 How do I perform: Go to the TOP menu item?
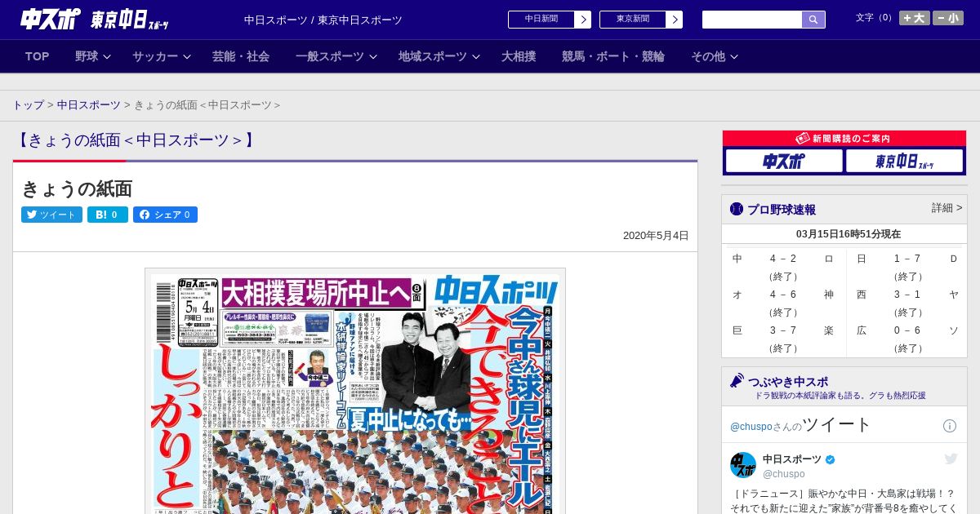(38, 56)
